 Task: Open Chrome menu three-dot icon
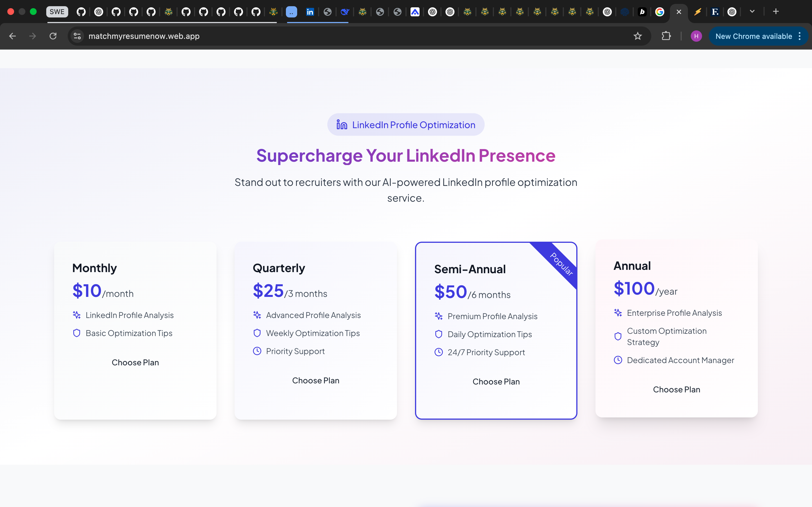click(800, 36)
